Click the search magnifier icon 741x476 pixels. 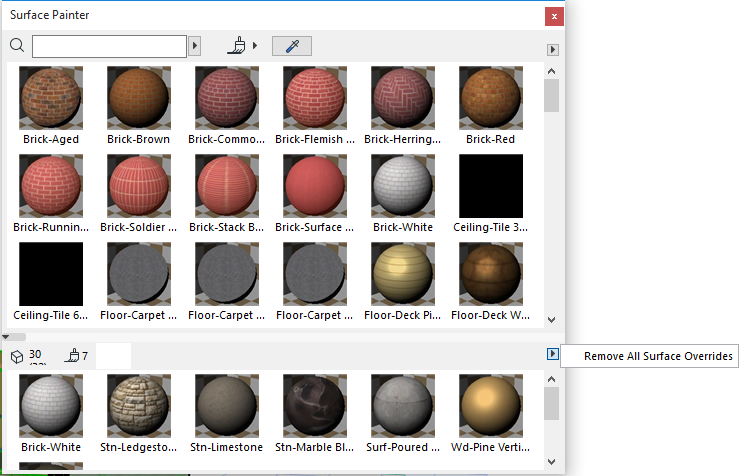coord(16,45)
